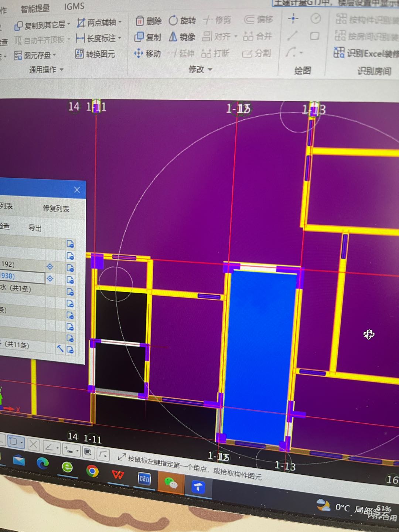399x532 pixels.
Task: Click Save element (图元存盘) tool
Action: [x=32, y=55]
